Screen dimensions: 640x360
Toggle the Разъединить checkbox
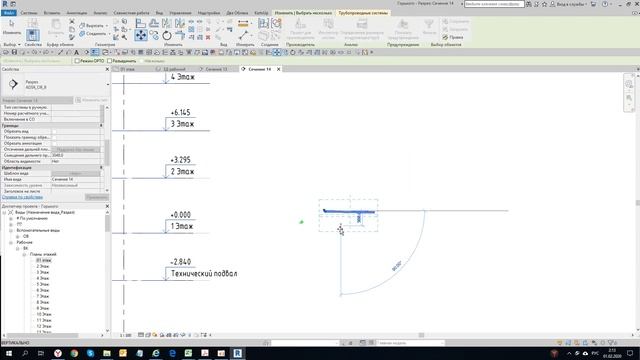109,61
